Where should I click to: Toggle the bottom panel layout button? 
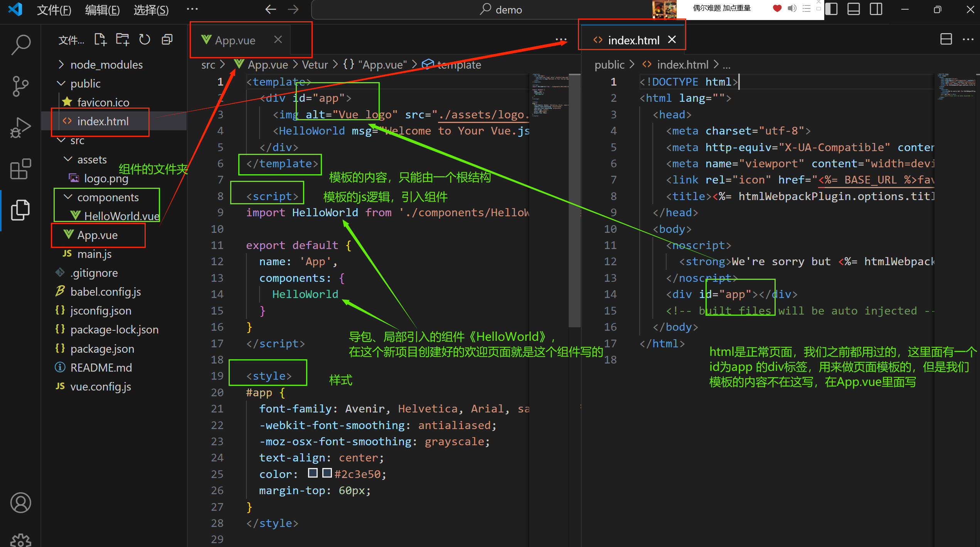point(854,9)
